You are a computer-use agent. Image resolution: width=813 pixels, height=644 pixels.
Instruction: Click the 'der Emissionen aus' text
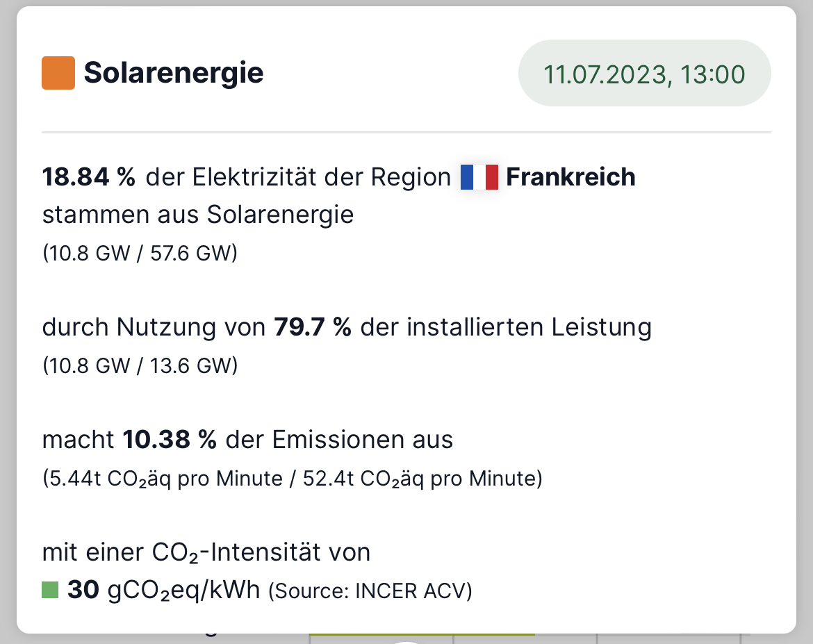[x=339, y=440]
